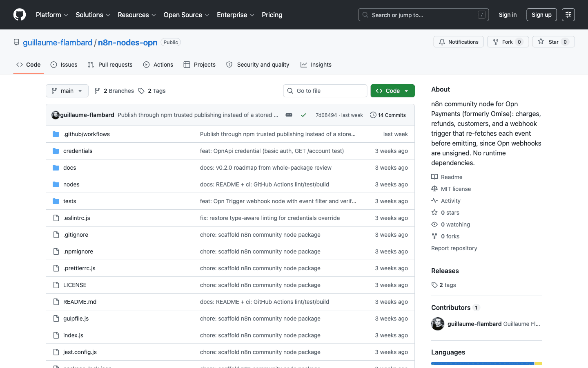This screenshot has height=368, width=588.
Task: Expand the Open Source menu
Action: [x=186, y=15]
